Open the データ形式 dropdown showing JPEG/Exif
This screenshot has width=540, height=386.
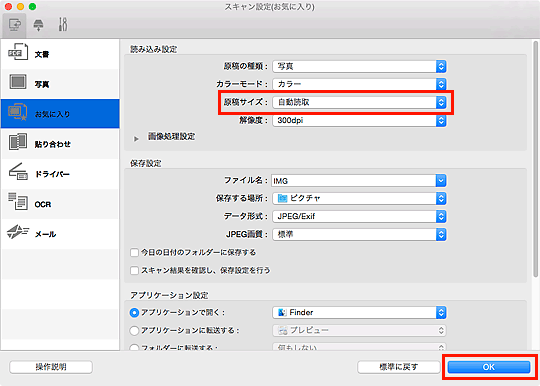click(359, 216)
